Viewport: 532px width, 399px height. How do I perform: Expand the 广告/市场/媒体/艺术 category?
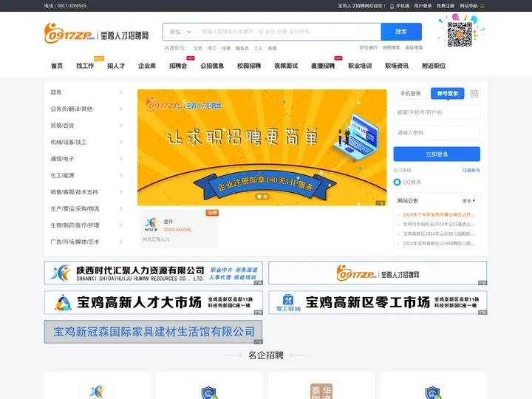tap(86, 242)
